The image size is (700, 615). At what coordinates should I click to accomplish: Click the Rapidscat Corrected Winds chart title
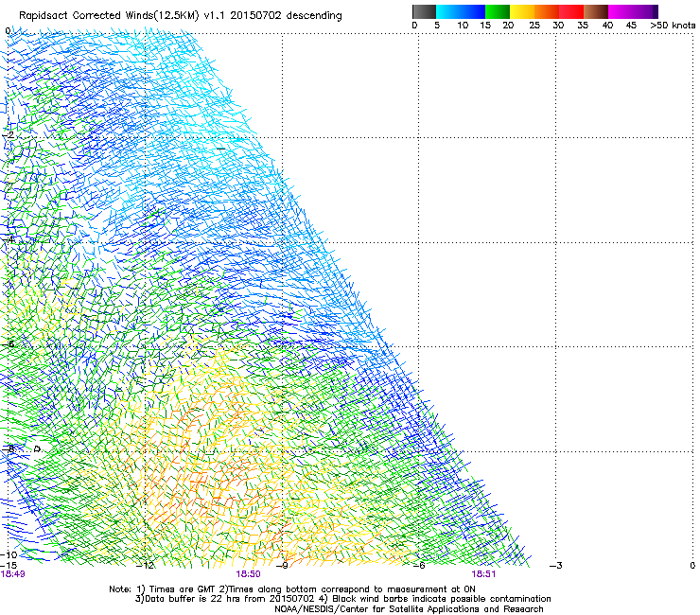click(181, 16)
